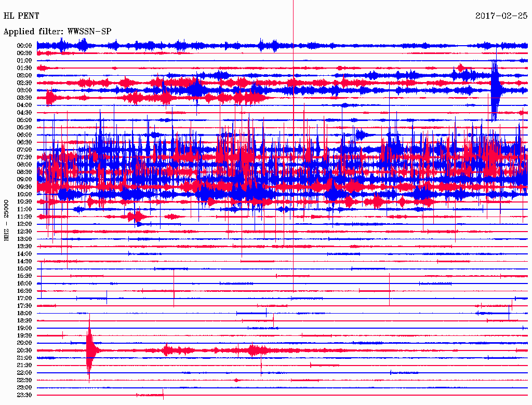Click the 08:30 time label

pyautogui.click(x=24, y=172)
